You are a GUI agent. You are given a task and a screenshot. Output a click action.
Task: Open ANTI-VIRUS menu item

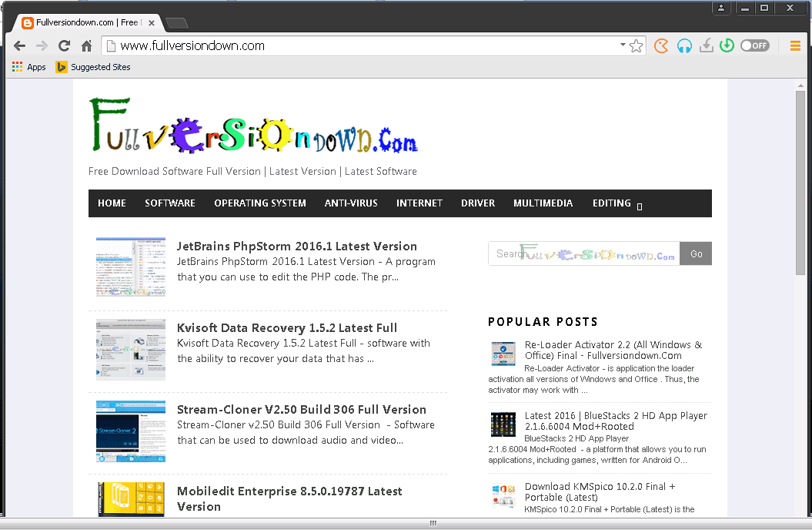(351, 203)
